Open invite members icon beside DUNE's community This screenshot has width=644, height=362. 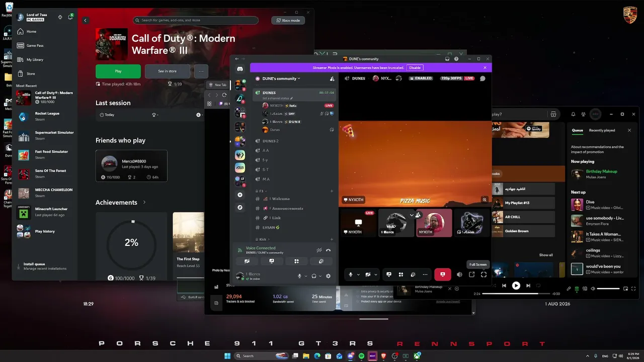332,78
